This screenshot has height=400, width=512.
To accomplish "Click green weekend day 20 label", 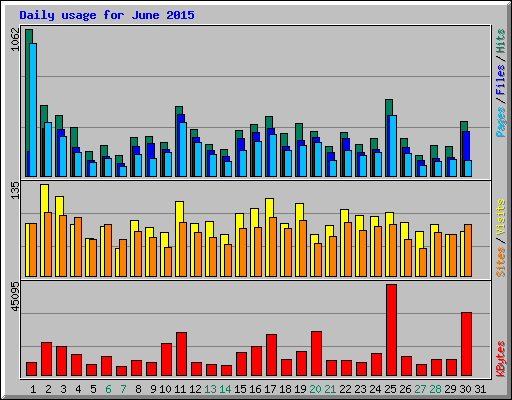I will coord(315,389).
